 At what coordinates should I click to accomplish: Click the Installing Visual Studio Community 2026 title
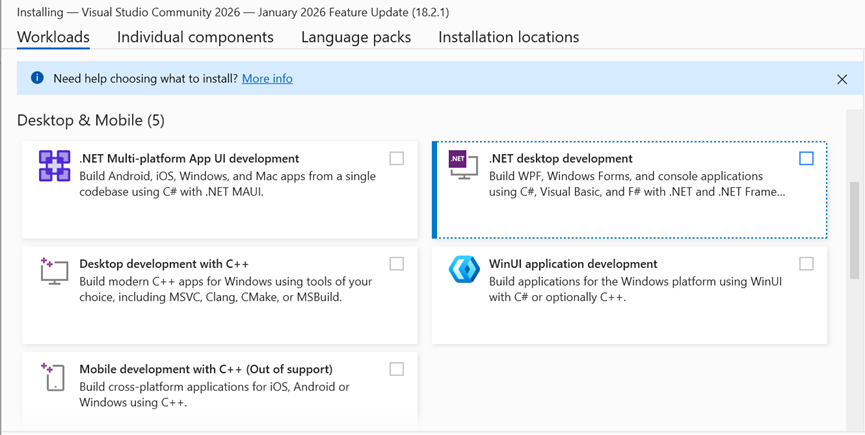tap(233, 12)
